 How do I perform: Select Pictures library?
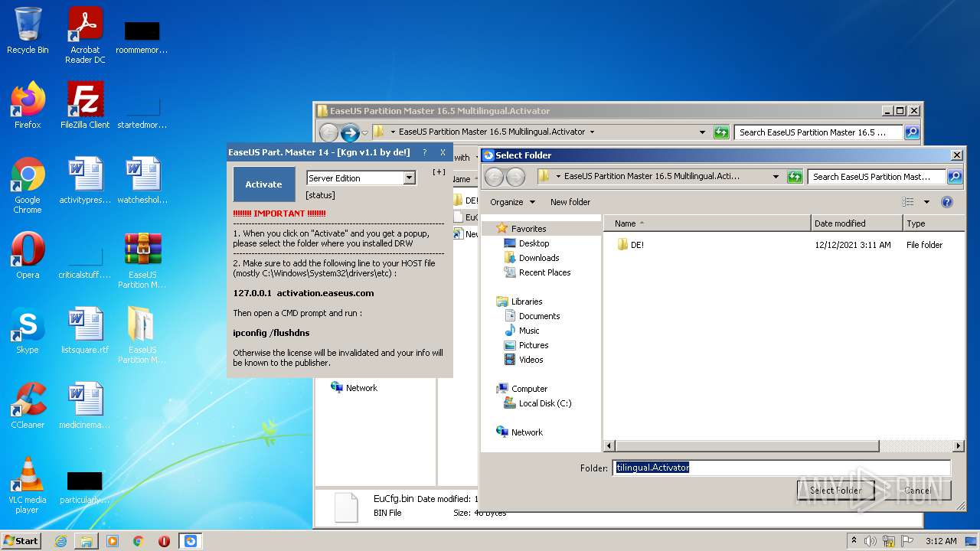click(534, 345)
